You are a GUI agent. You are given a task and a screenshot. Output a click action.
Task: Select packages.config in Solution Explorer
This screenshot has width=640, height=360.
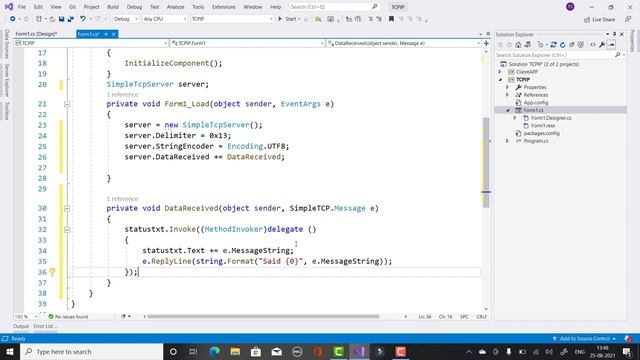pos(541,133)
